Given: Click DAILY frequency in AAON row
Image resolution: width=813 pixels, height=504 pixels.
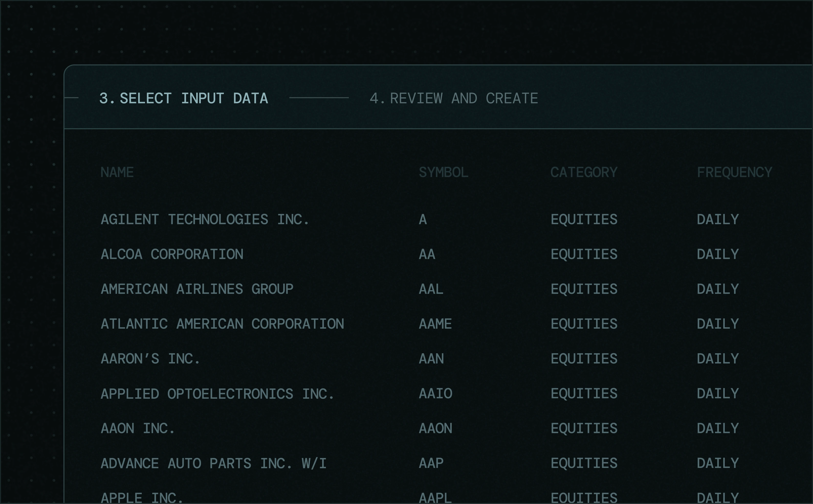Looking at the screenshot, I should tap(718, 428).
